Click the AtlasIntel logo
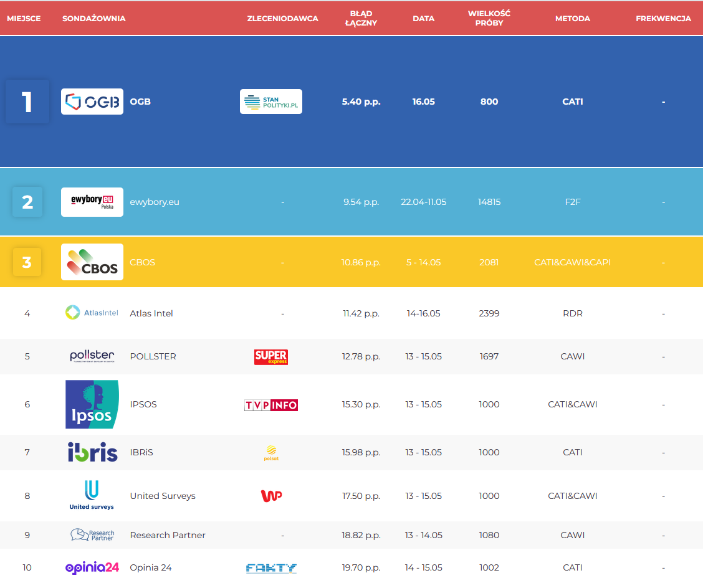 [92, 313]
